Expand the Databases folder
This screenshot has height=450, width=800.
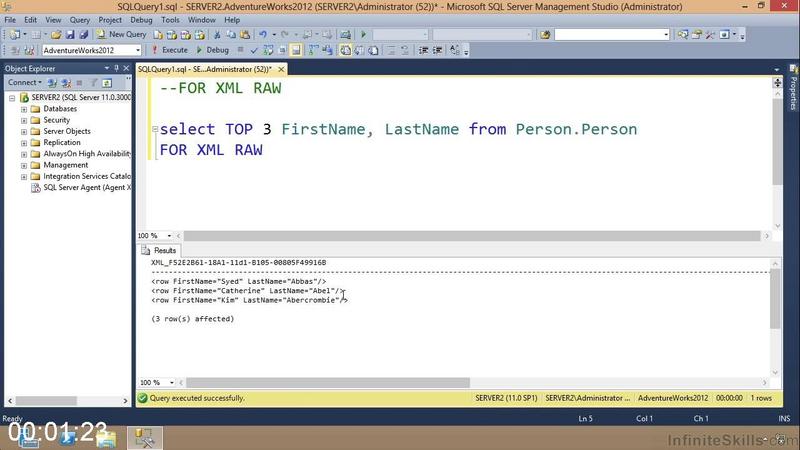click(x=24, y=109)
